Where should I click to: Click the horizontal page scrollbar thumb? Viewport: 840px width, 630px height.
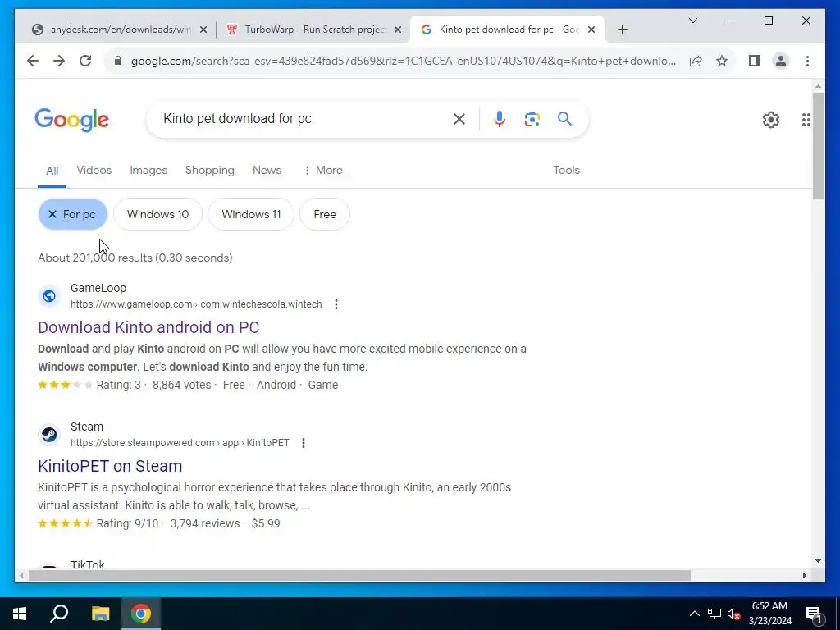pyautogui.click(x=359, y=576)
